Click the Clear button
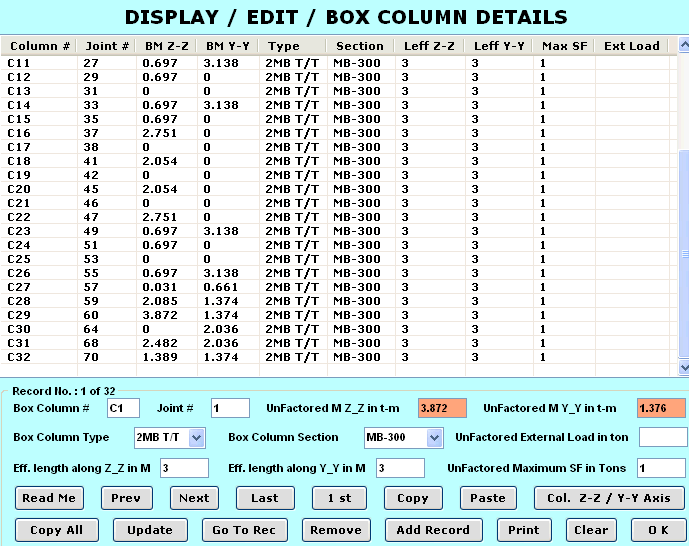 (x=591, y=530)
